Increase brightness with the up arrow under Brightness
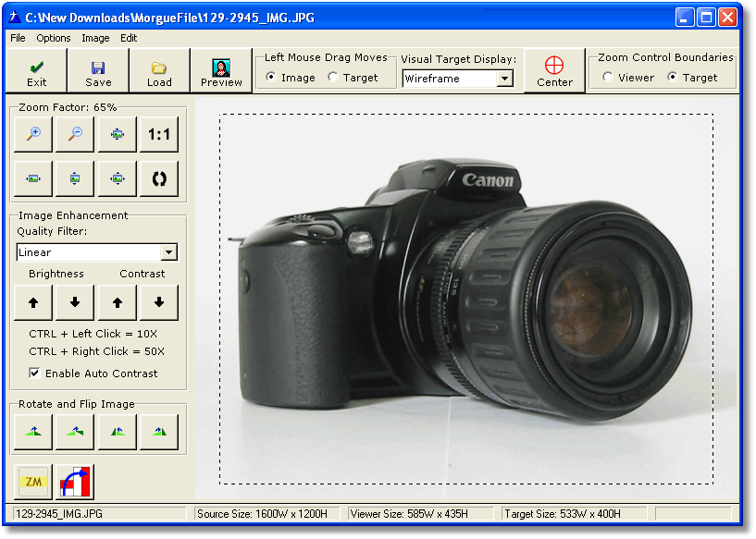 [x=33, y=302]
